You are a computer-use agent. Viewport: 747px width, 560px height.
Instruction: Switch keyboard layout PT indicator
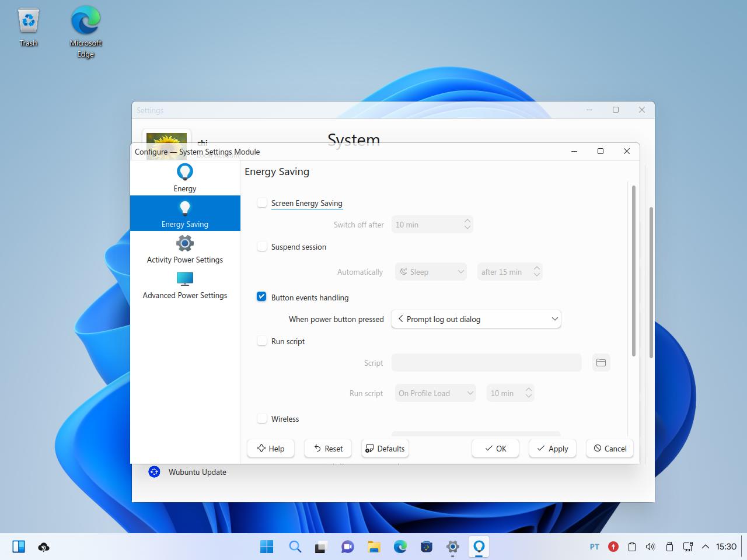coord(595,547)
